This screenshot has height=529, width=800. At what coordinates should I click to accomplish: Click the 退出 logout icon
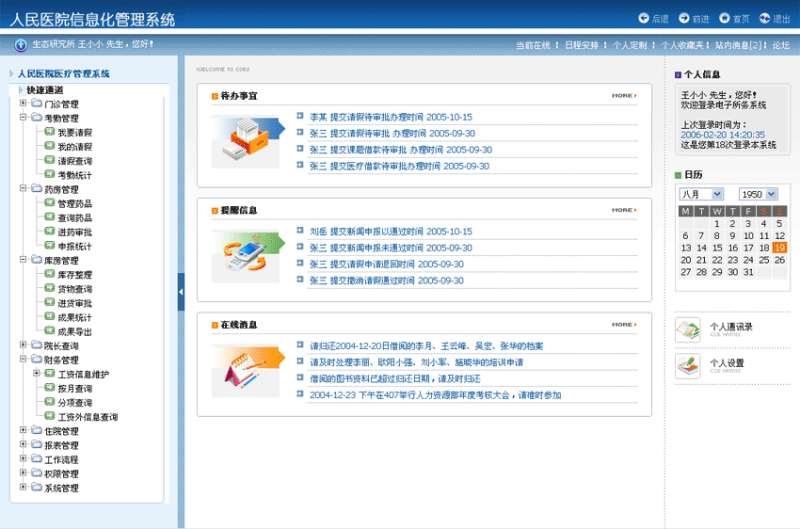point(765,19)
